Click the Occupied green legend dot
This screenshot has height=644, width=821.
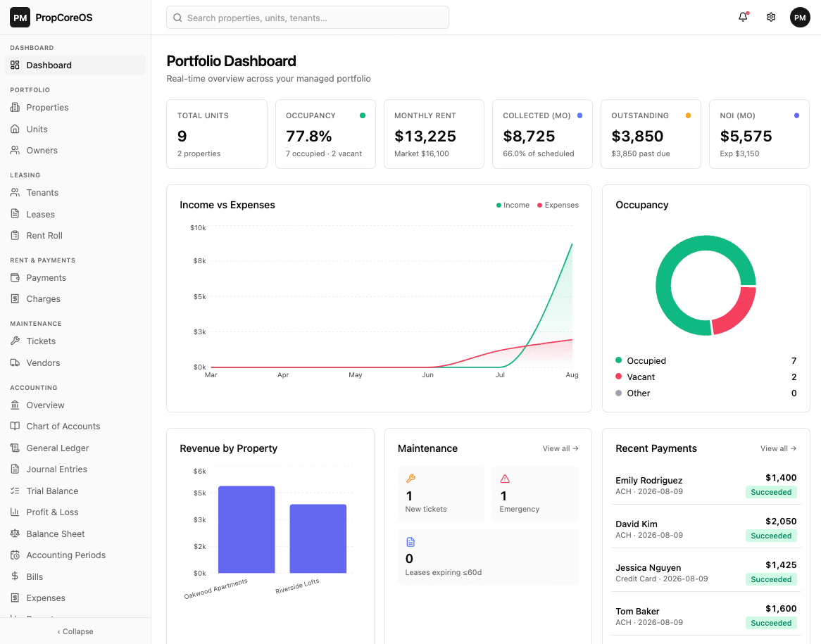(618, 360)
